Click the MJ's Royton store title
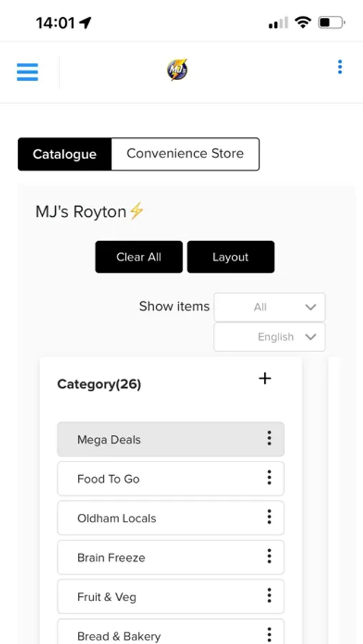The image size is (363, 644). tap(90, 212)
